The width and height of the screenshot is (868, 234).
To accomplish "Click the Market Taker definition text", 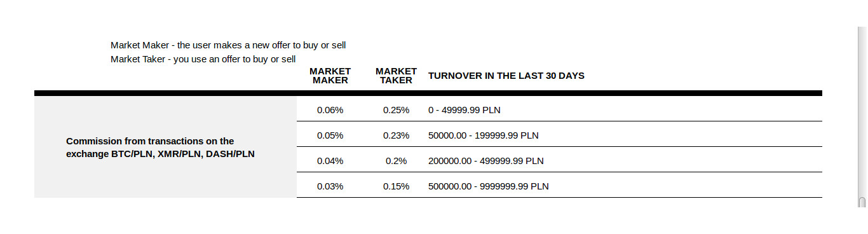I will 203,59.
